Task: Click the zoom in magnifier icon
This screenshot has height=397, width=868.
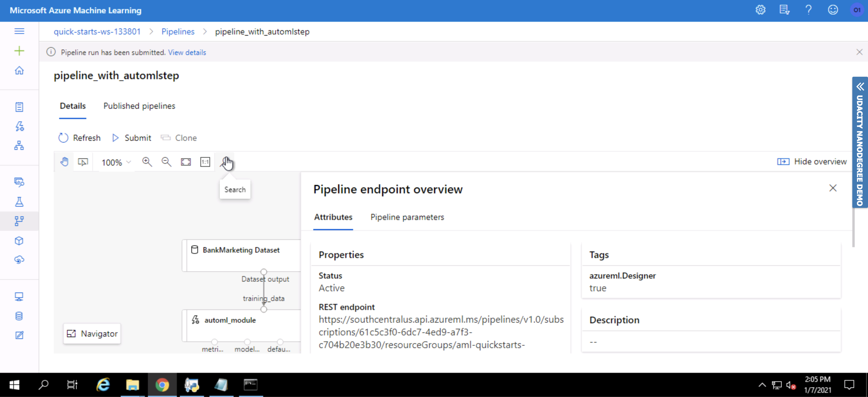Action: (x=147, y=162)
